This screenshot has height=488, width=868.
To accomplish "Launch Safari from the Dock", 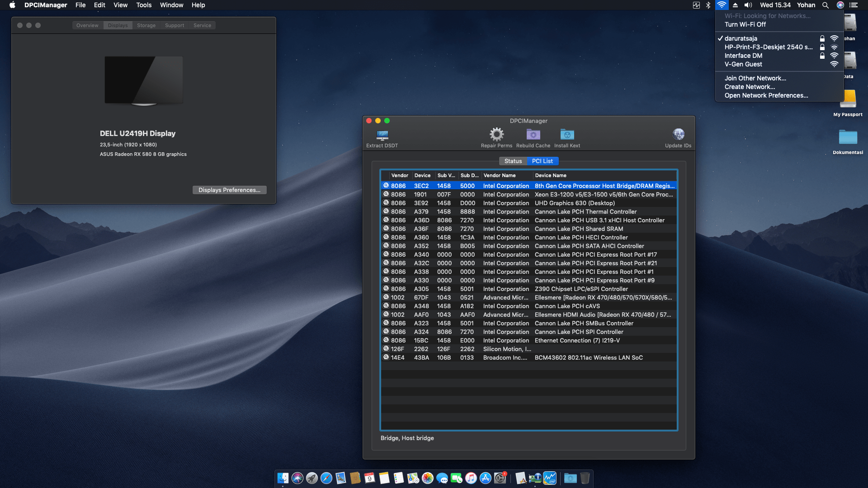I will point(326,478).
